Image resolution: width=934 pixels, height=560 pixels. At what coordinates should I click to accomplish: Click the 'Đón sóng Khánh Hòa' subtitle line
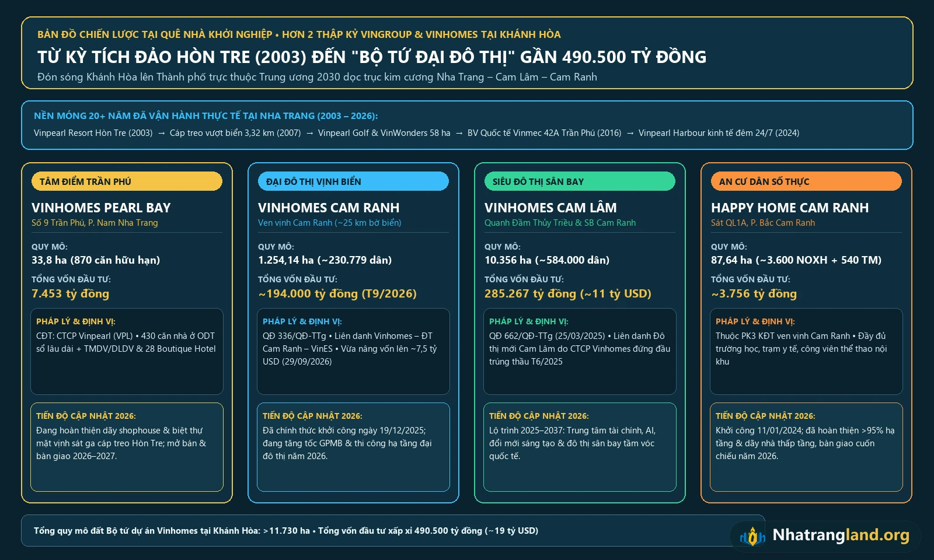317,77
